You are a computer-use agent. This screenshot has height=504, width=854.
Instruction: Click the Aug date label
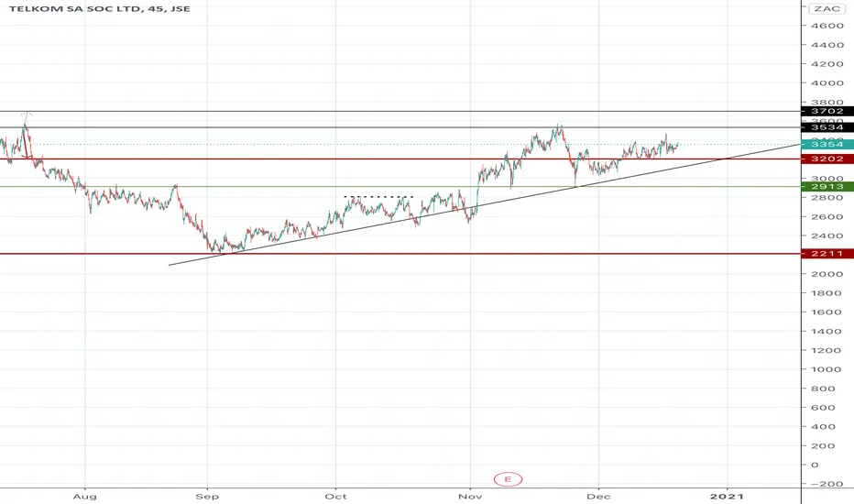84,497
